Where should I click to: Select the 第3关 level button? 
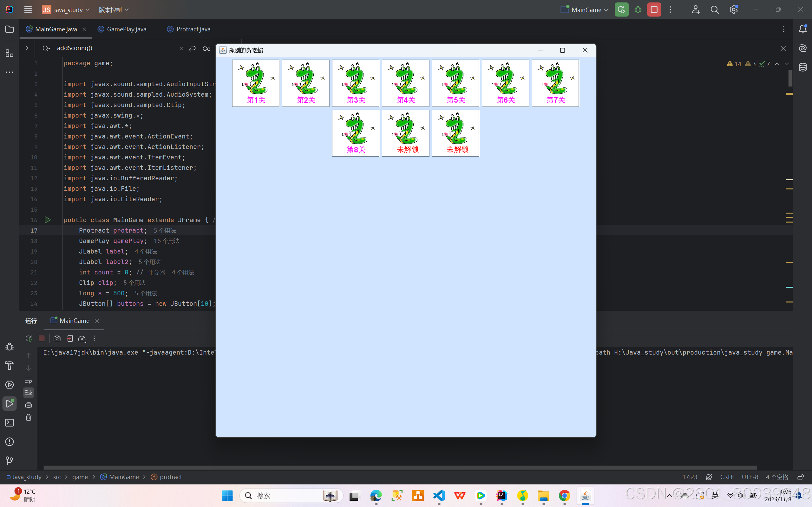pos(355,83)
